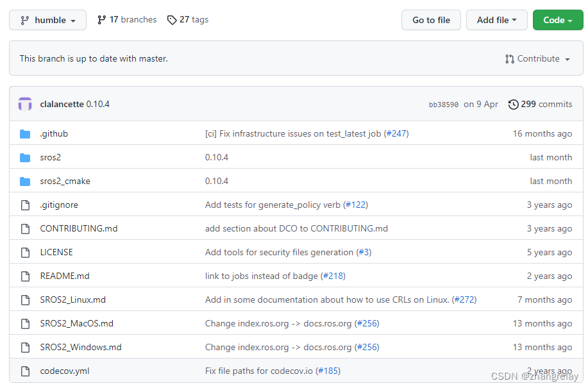588x388 pixels.
Task: Open 'link to jobs instead of badge' commit
Action: 262,276
